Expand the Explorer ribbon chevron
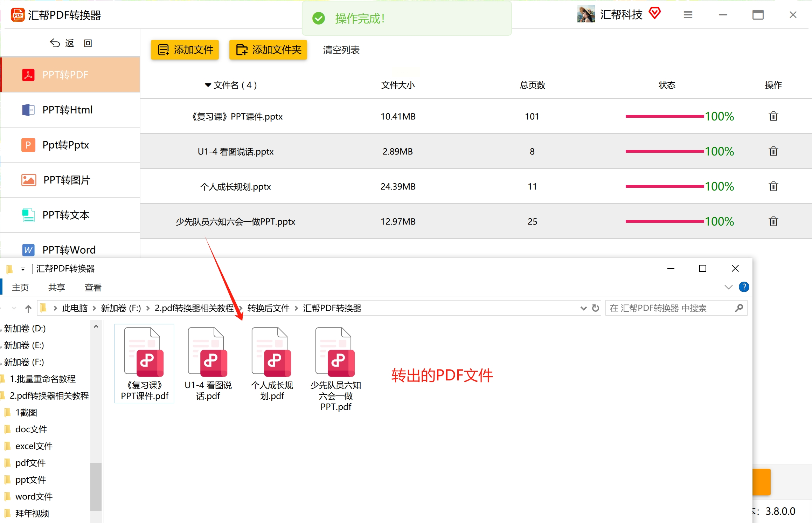Screen dimensions: 812x523 click(728, 287)
